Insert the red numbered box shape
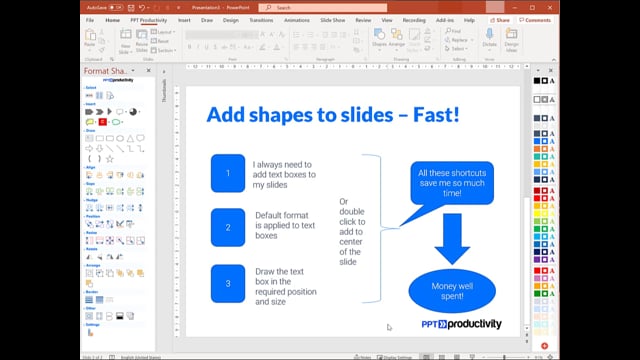 (102, 122)
